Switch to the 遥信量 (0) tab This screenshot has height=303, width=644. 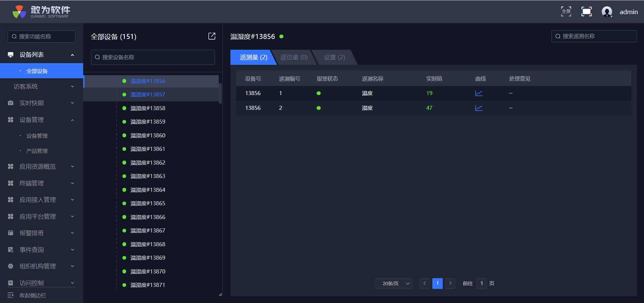[x=294, y=57]
